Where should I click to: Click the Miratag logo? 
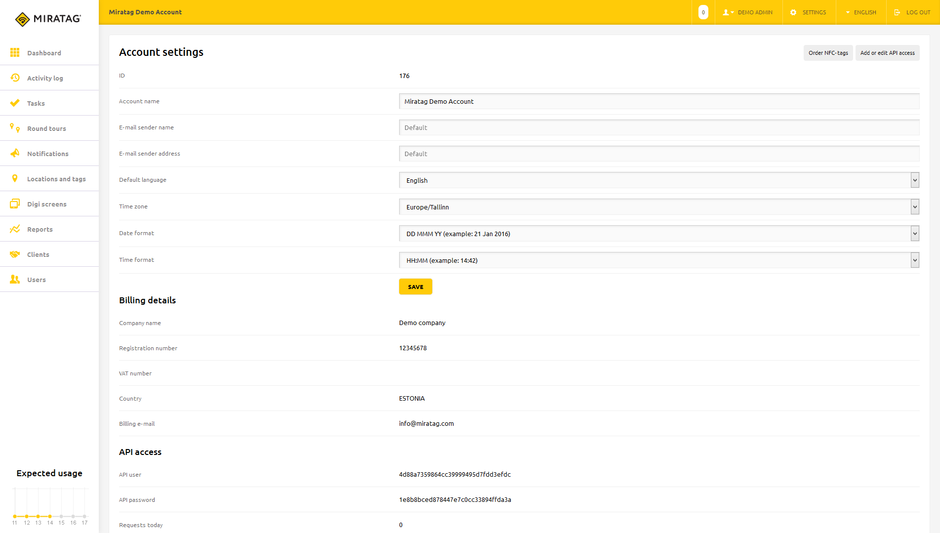click(48, 19)
